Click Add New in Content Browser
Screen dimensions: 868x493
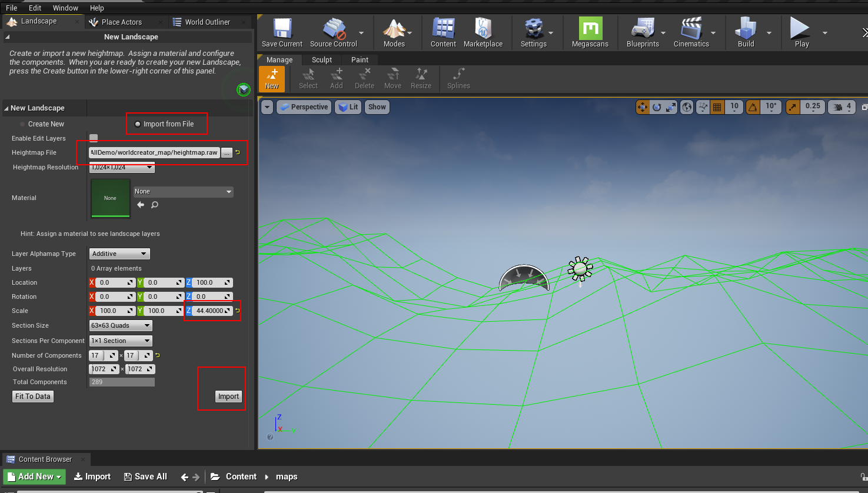[35, 477]
